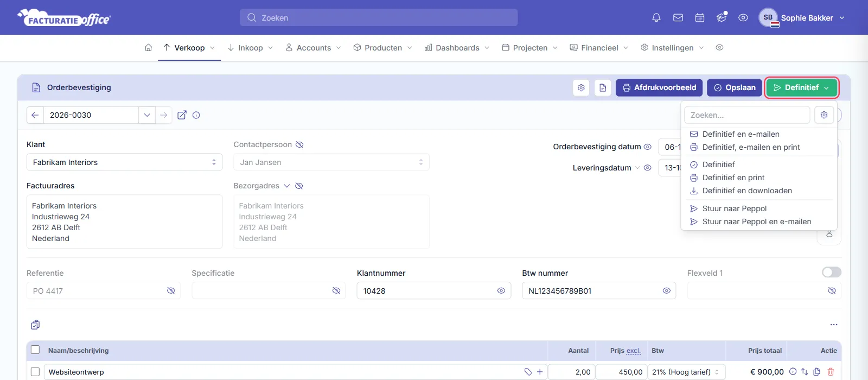Tick the select-all checkbox beside Naam/beschrijving
Image resolution: width=868 pixels, height=380 pixels.
tap(35, 350)
